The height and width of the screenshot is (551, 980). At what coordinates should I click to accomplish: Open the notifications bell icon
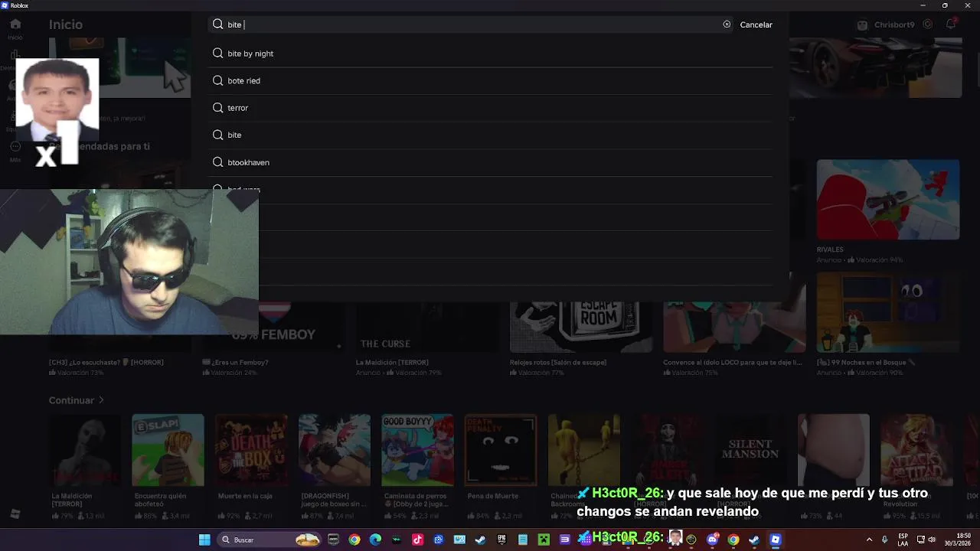951,24
